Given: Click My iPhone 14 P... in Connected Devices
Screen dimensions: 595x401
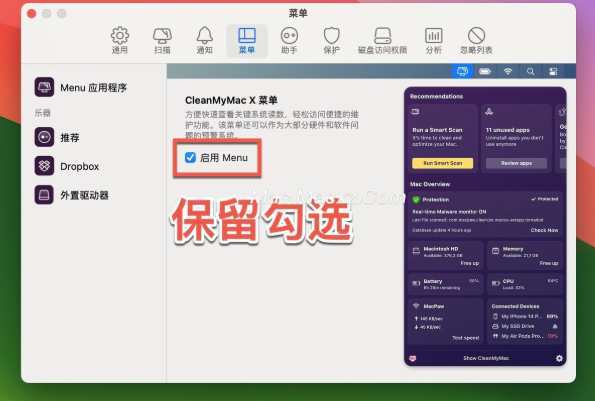Looking at the screenshot, I should pos(525,316).
